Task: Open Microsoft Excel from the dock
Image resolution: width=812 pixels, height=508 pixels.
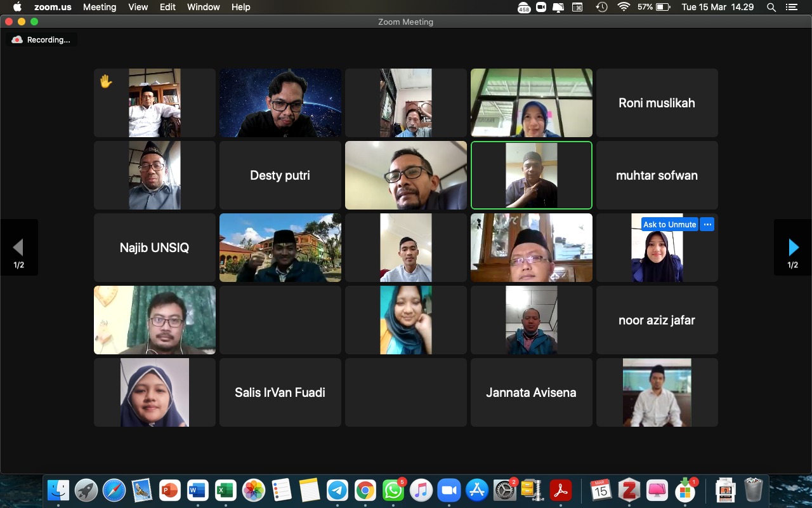Action: 225,490
